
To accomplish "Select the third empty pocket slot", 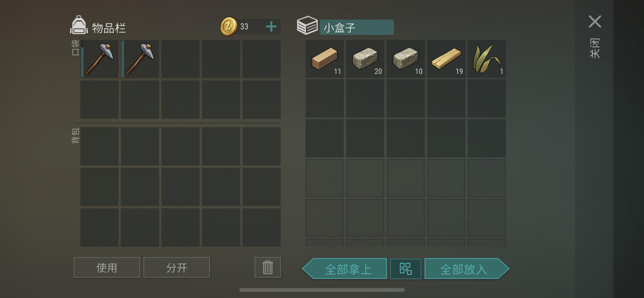I will (x=180, y=59).
